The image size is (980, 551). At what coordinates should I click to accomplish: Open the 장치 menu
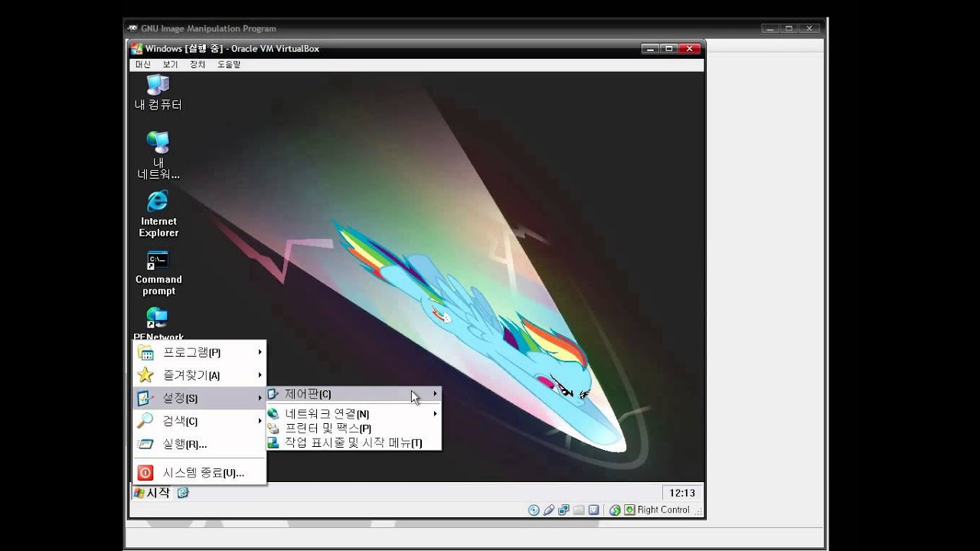198,65
